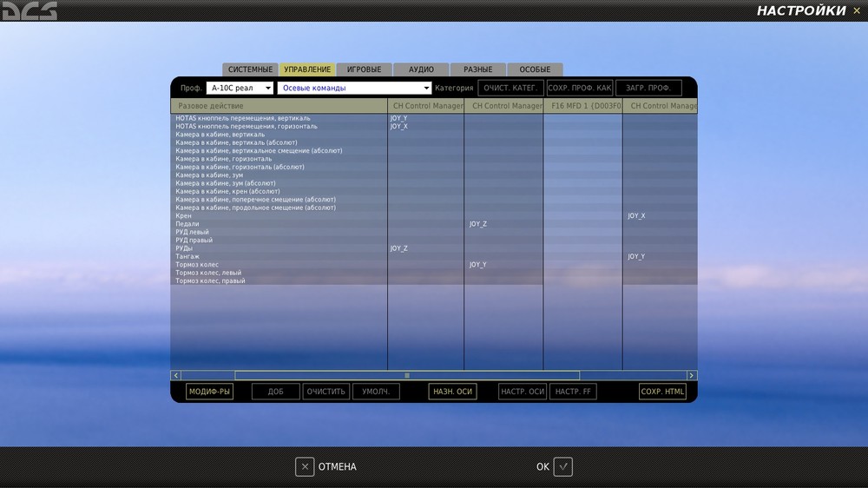868x488 pixels.
Task: Switch to the АУДИО tab
Action: click(421, 69)
